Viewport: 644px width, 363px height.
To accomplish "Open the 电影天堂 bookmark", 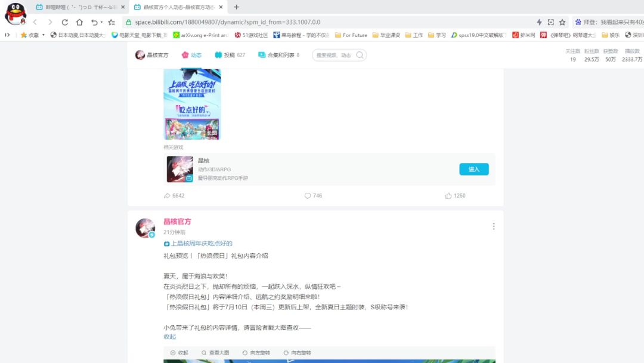I will (x=140, y=35).
